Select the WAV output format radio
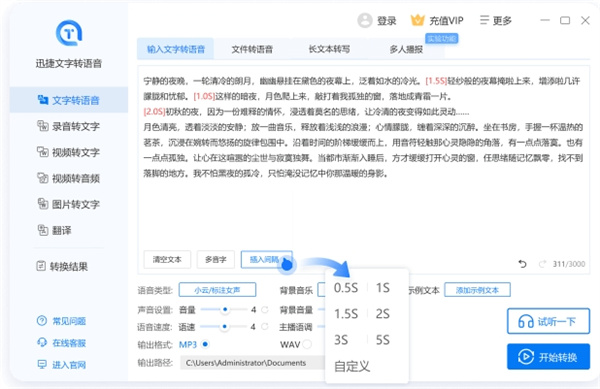The height and width of the screenshot is (389, 600). 307,344
